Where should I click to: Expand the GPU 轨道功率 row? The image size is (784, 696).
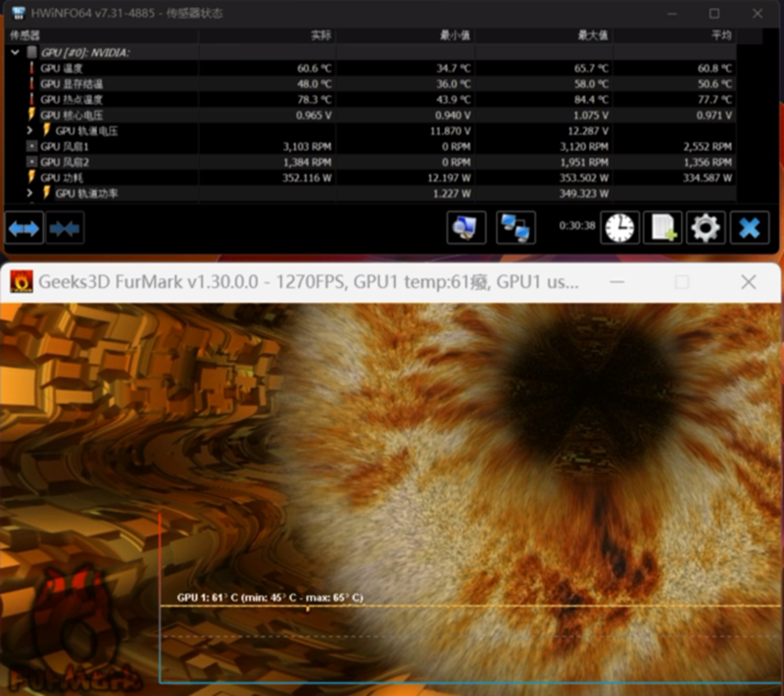[30, 193]
